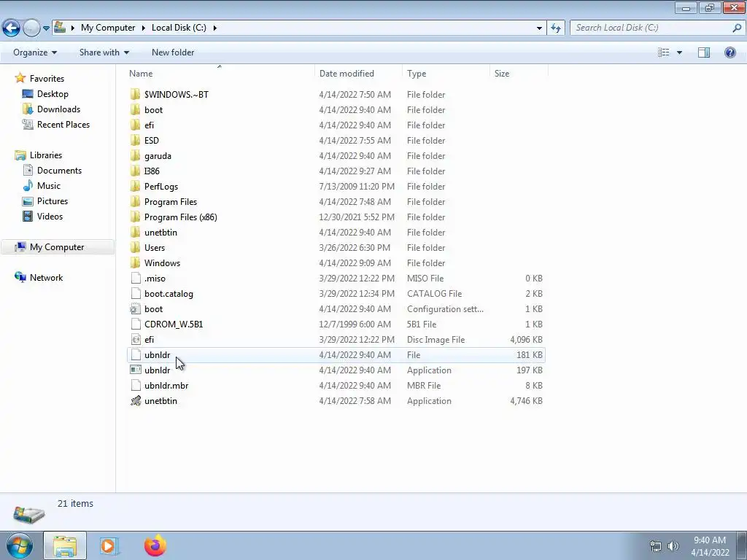Select the efi folder icon

coord(135,125)
